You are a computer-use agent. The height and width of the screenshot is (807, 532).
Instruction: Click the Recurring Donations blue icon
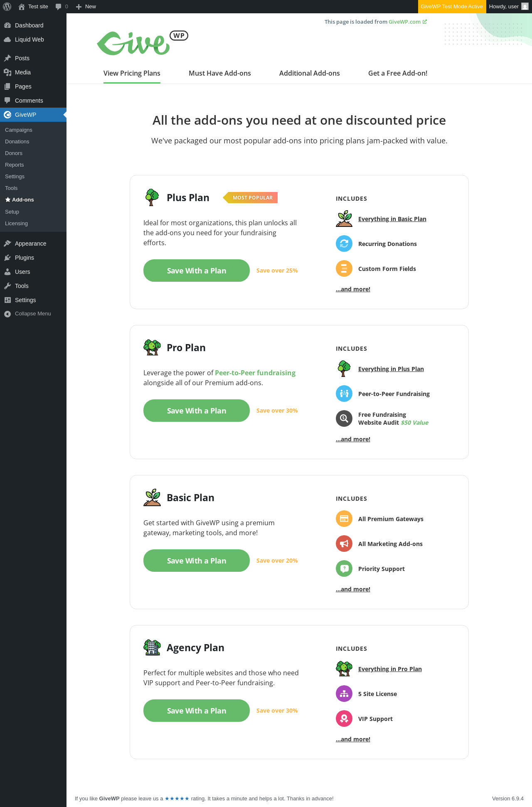(344, 244)
